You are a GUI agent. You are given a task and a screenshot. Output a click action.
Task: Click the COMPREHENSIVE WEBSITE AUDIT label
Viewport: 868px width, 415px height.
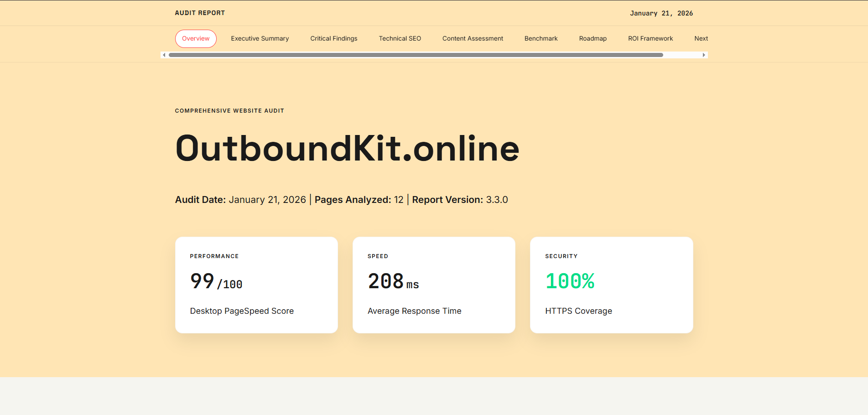[x=229, y=110]
